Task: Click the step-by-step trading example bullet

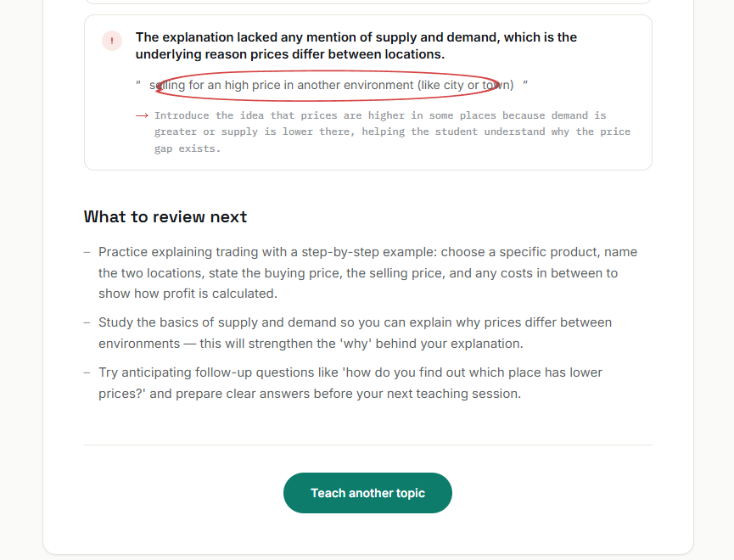Action: 367,272
